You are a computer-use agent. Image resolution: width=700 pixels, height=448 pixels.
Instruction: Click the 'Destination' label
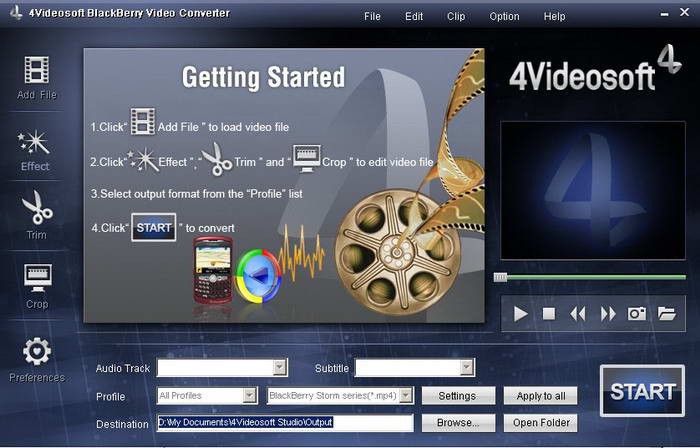point(122,424)
